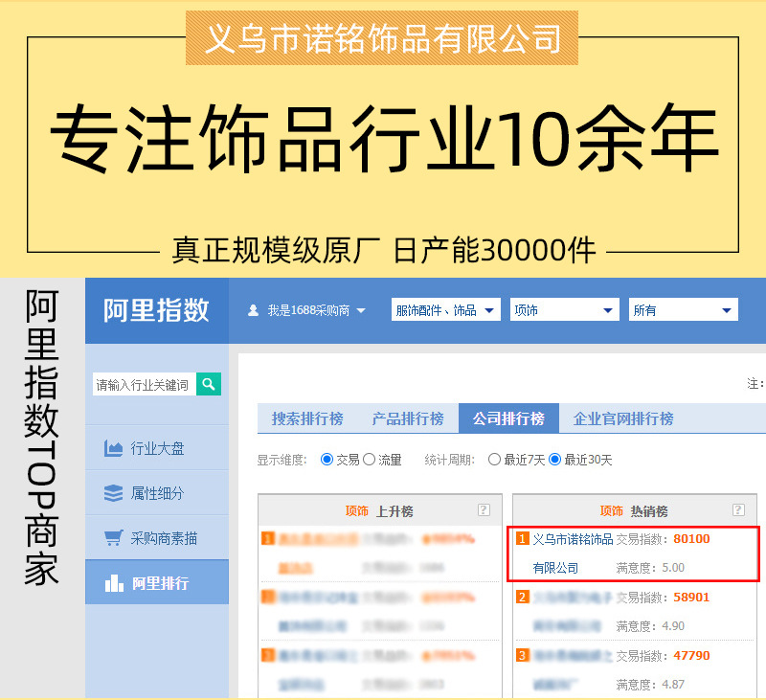Open 阿里排行 in the sidebar
The height and width of the screenshot is (700, 766).
click(157, 582)
